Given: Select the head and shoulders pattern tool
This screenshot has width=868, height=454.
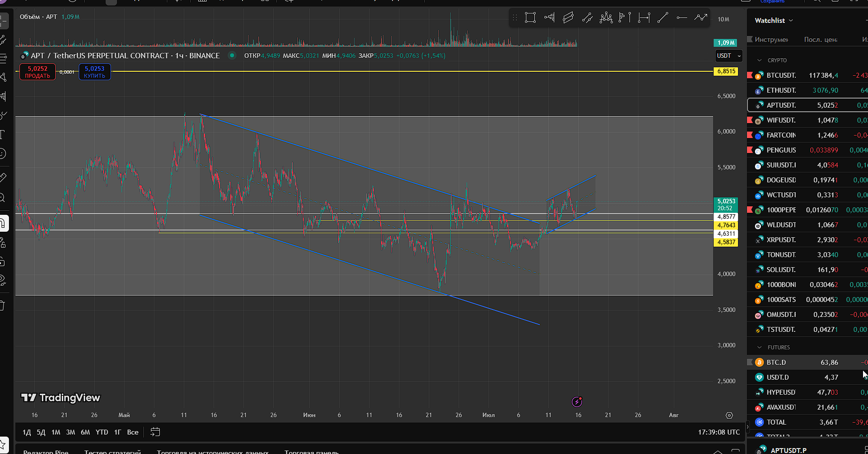Looking at the screenshot, I should (x=606, y=18).
